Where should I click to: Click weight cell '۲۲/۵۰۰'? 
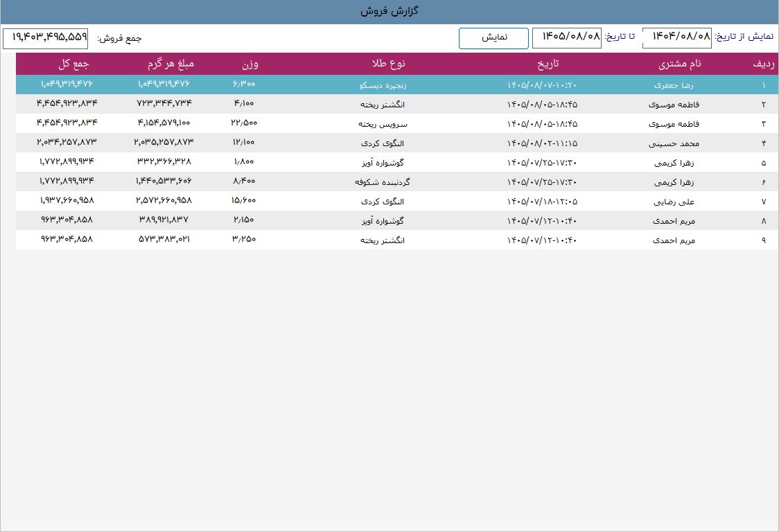tap(244, 123)
